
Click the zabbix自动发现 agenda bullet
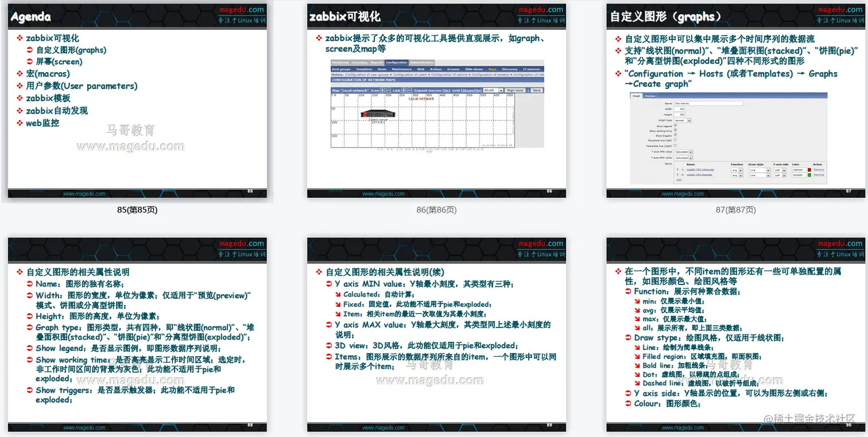point(57,111)
